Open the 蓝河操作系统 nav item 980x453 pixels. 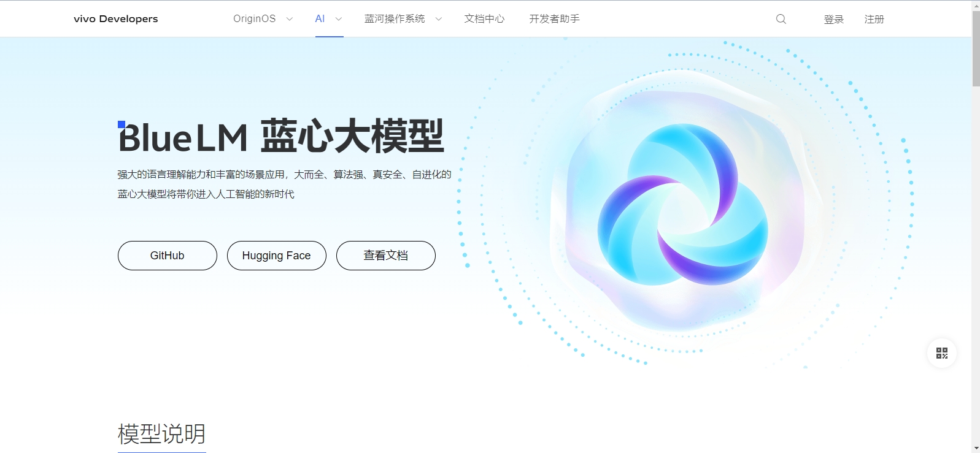(395, 19)
